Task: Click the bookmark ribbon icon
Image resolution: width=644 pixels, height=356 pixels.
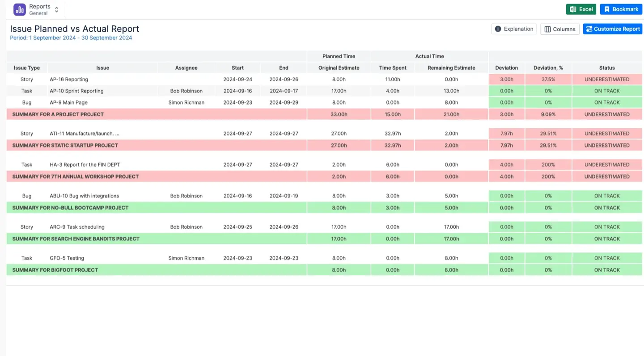Action: 608,9
